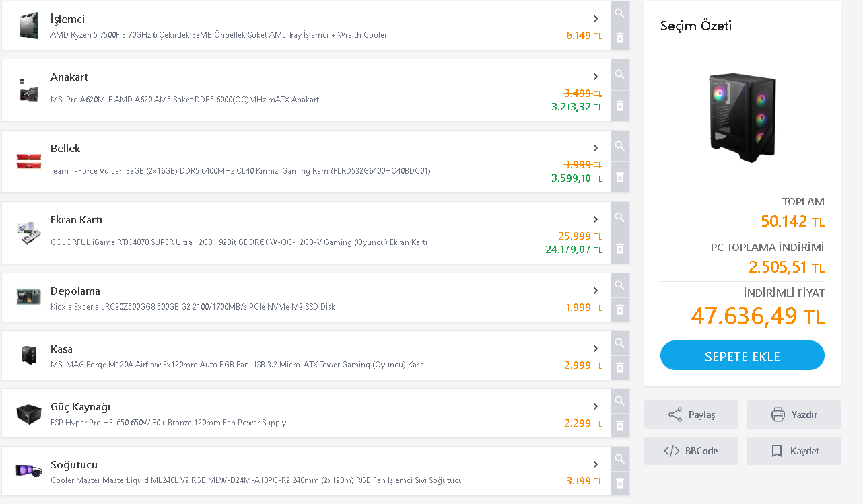Click the 50.142 TL total price
Image resolution: width=863 pixels, height=504 pixels.
click(792, 221)
